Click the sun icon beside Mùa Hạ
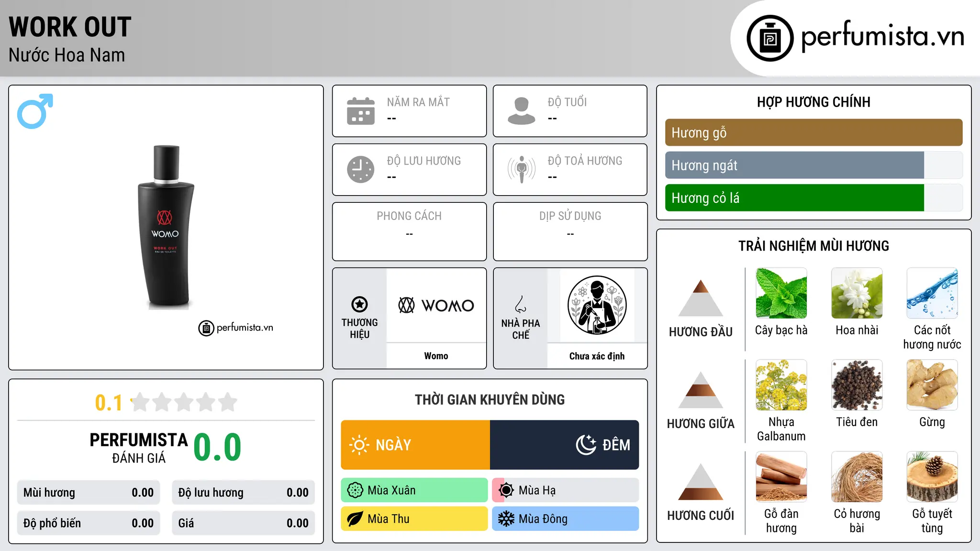The width and height of the screenshot is (980, 551). click(506, 490)
